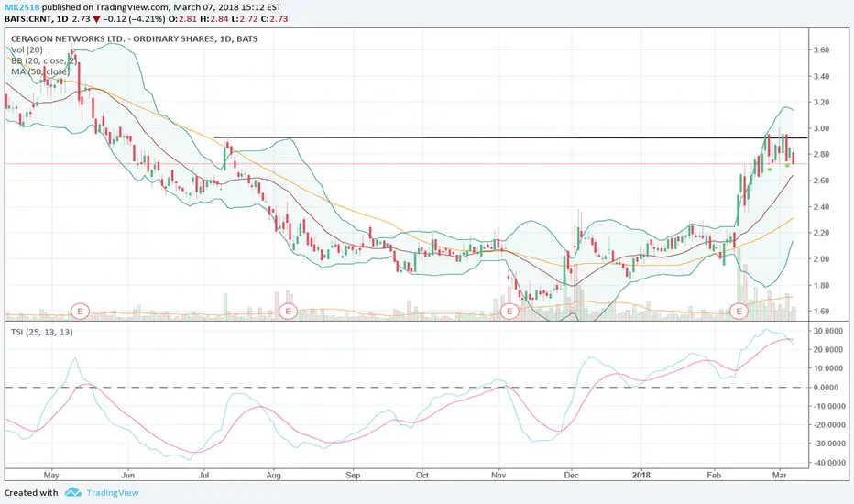854x504 pixels.
Task: Open the TradingView link in footer
Action: [112, 493]
